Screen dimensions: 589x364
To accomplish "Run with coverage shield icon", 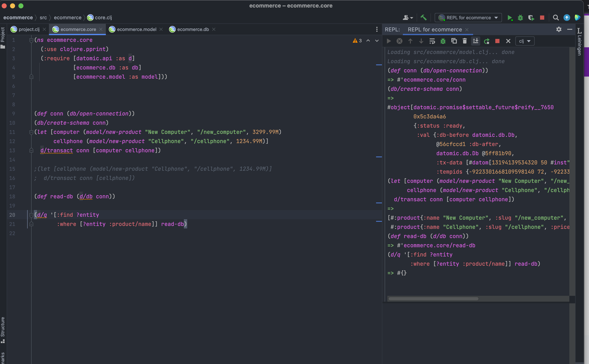I will 531,18.
